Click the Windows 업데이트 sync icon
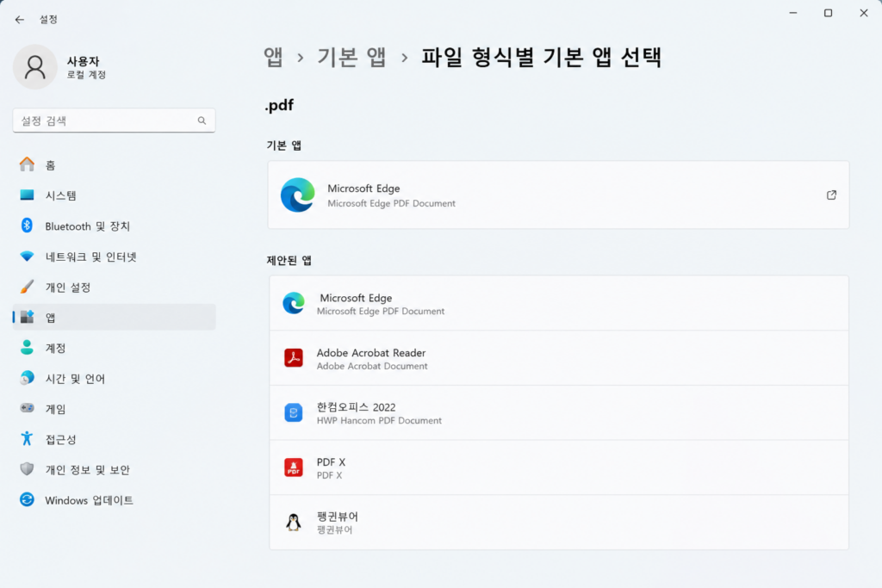Screen dimensions: 882x588 tap(27, 499)
